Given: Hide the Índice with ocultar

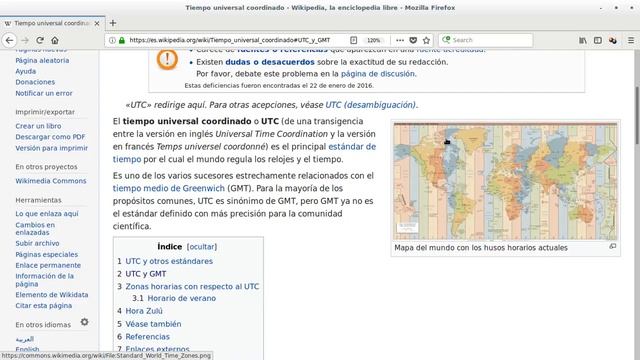Looking at the screenshot, I should click(x=202, y=247).
